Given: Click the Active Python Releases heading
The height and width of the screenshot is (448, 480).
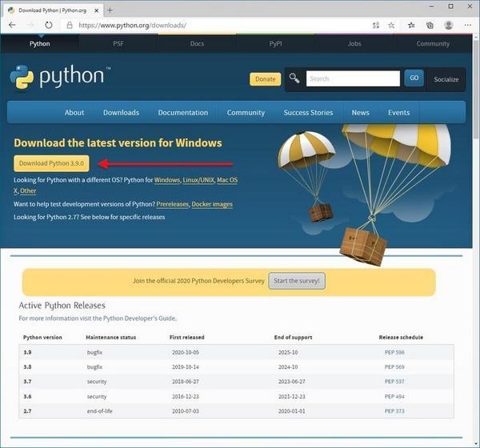Looking at the screenshot, I should [x=62, y=306].
